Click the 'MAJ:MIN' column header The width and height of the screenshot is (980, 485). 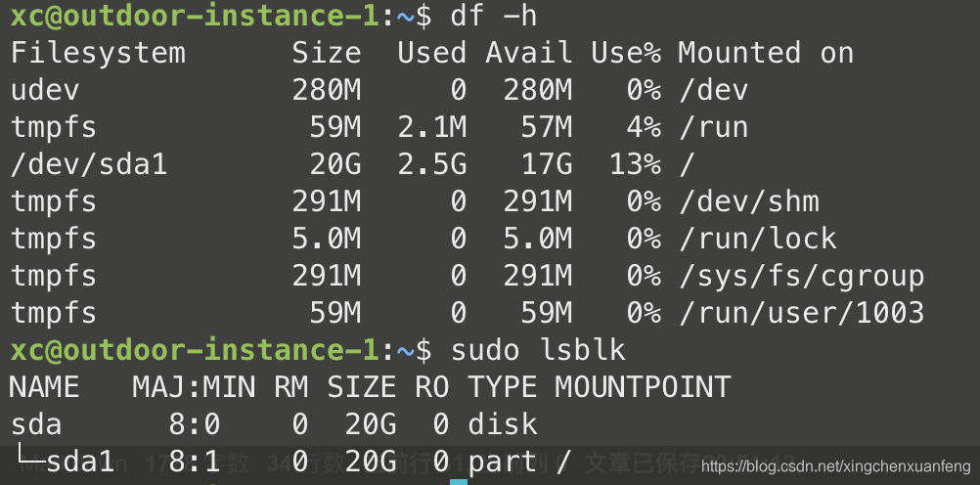(x=193, y=387)
